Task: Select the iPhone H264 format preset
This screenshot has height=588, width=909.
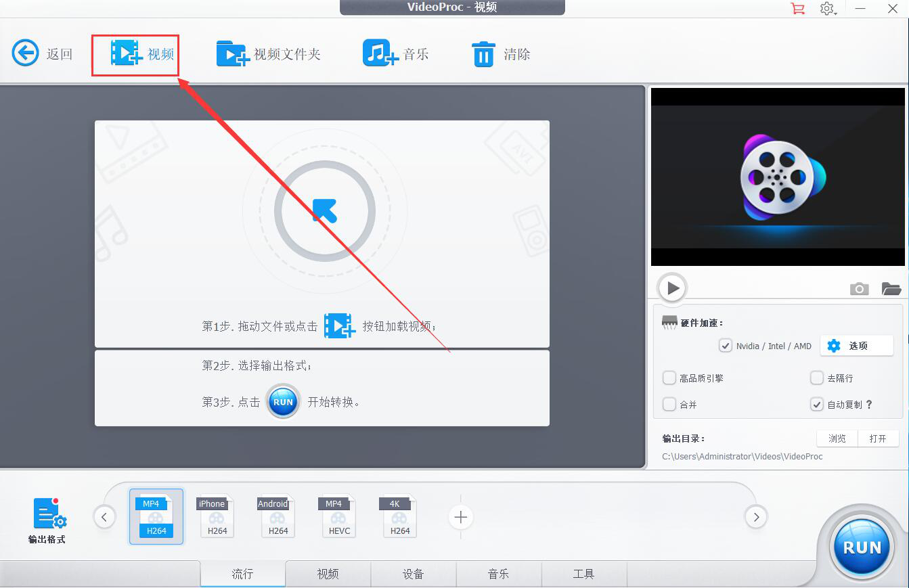Action: coord(217,516)
